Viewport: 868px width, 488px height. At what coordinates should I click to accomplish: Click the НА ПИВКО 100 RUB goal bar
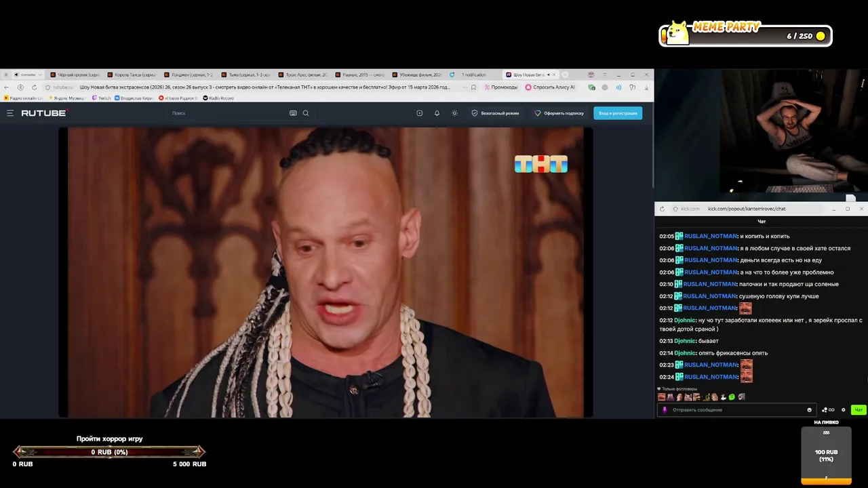826,455
